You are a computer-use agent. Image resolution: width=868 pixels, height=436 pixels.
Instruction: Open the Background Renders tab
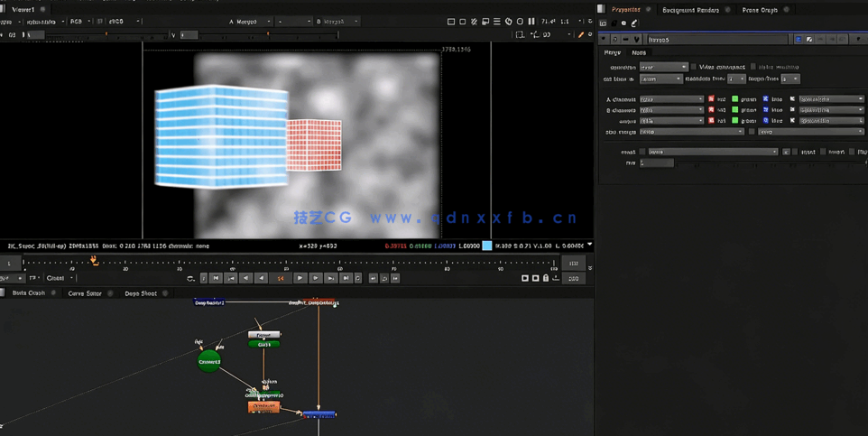tap(690, 10)
